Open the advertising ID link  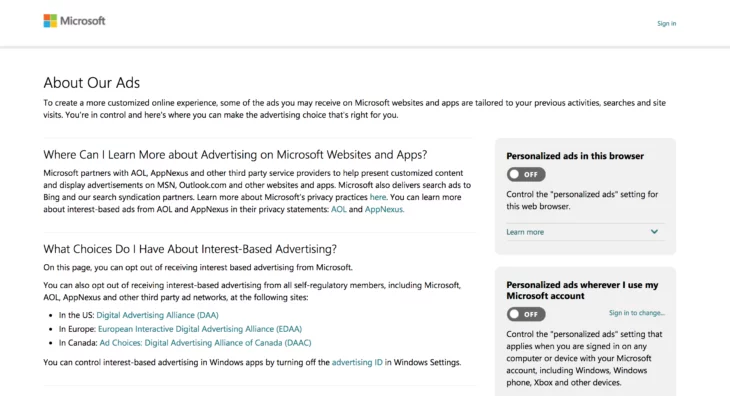click(357, 362)
